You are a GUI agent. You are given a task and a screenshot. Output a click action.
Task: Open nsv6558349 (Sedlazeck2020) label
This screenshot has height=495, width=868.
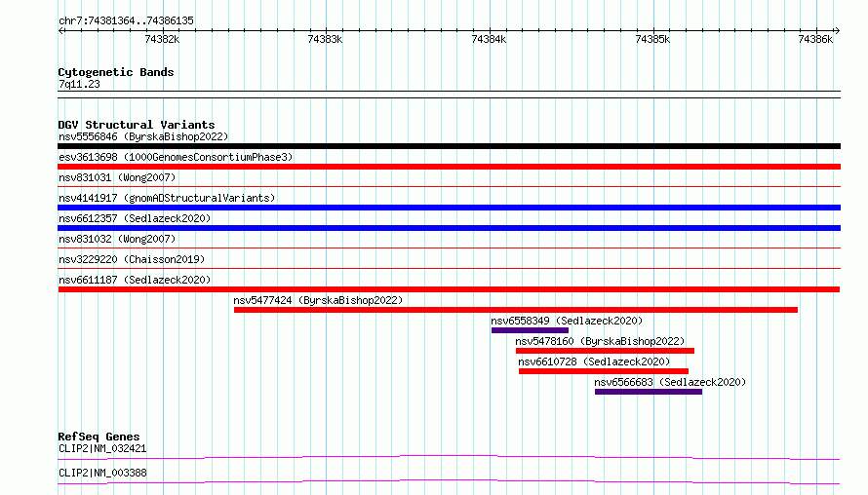pyautogui.click(x=567, y=321)
